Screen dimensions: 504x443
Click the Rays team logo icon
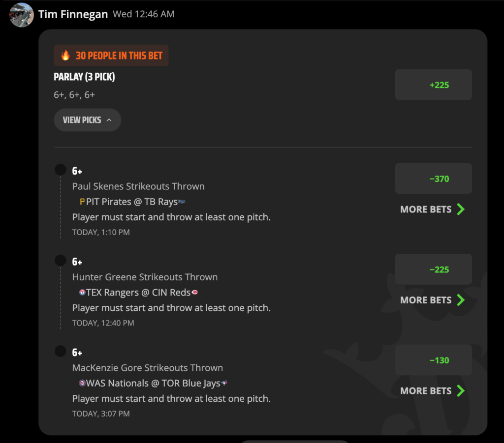coord(182,201)
